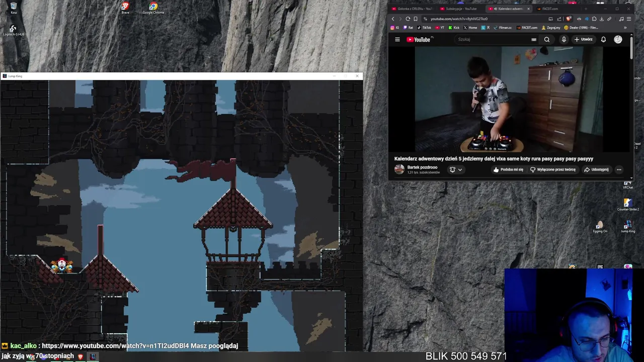644x362 pixels.
Task: Open a new browser tab with plus
Action: click(x=586, y=9)
